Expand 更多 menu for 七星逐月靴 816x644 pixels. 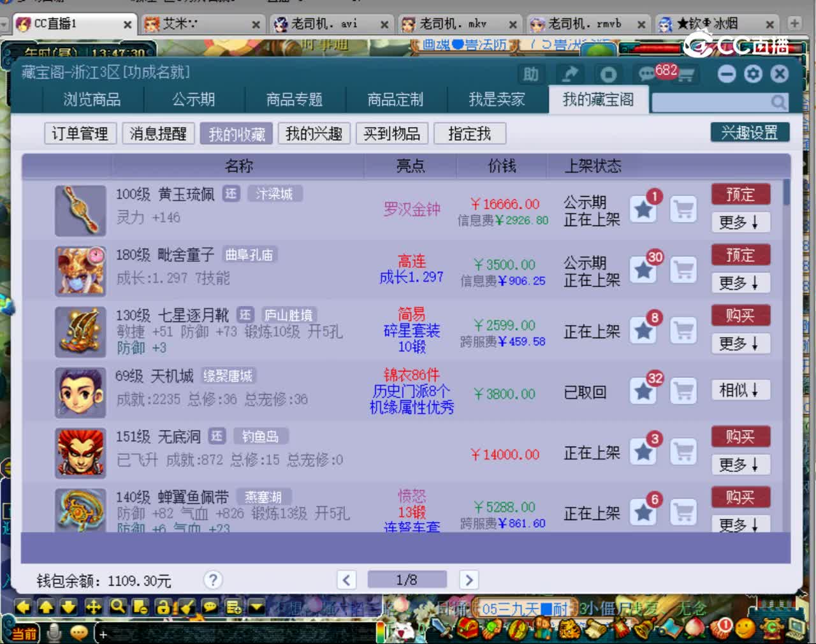740,343
